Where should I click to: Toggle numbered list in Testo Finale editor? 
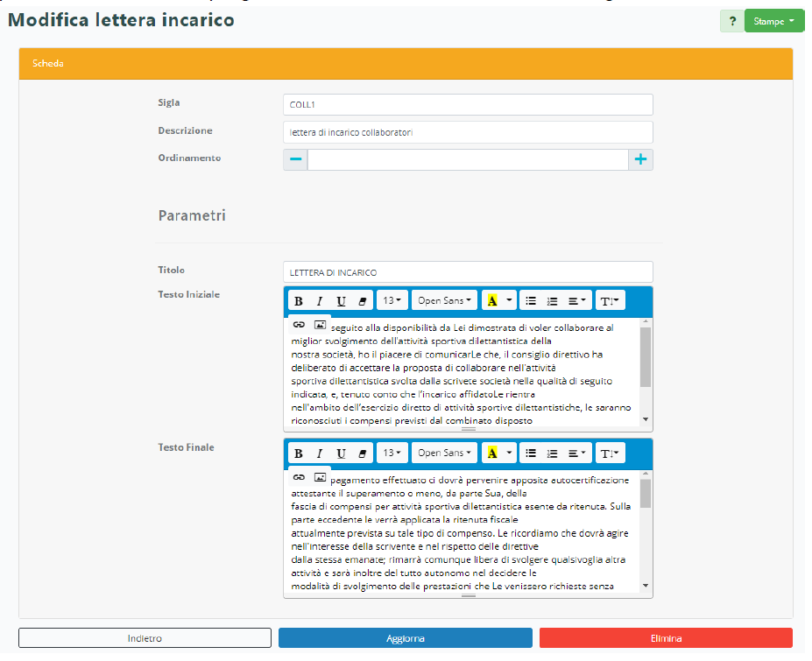tap(552, 454)
